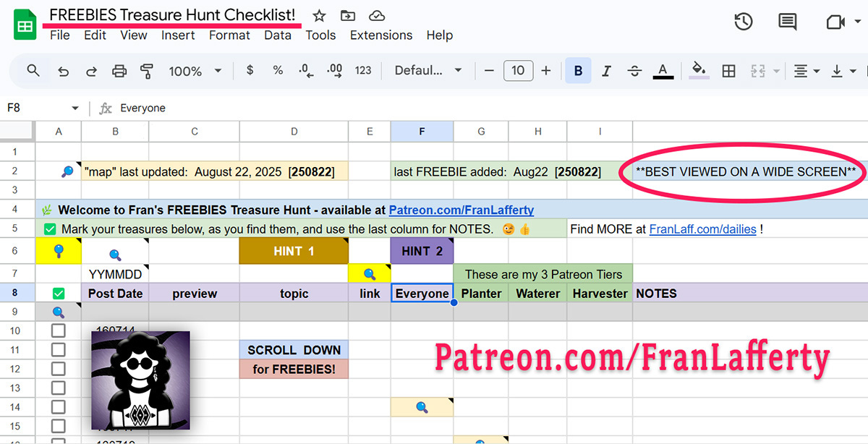Increase decimal places button

click(x=335, y=70)
